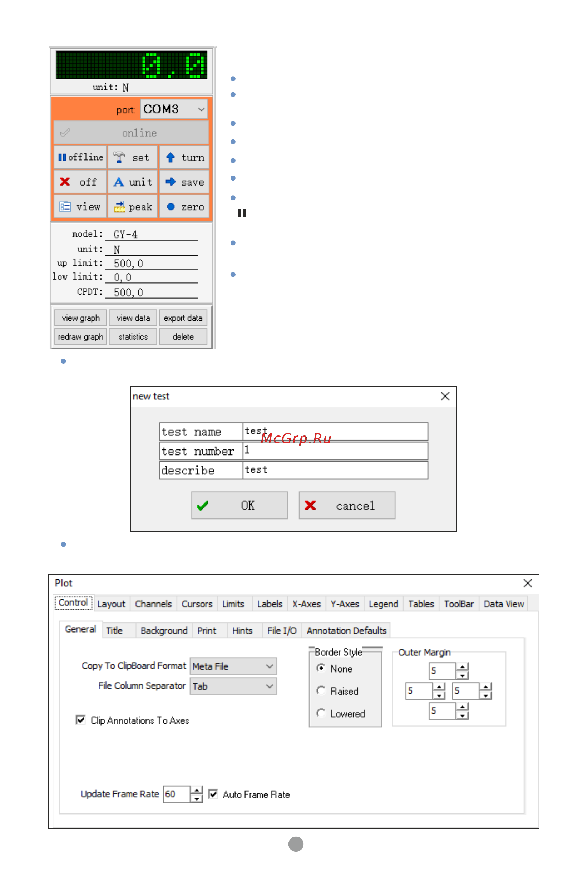Click the peak ruler icon
The image size is (588, 876).
click(132, 206)
